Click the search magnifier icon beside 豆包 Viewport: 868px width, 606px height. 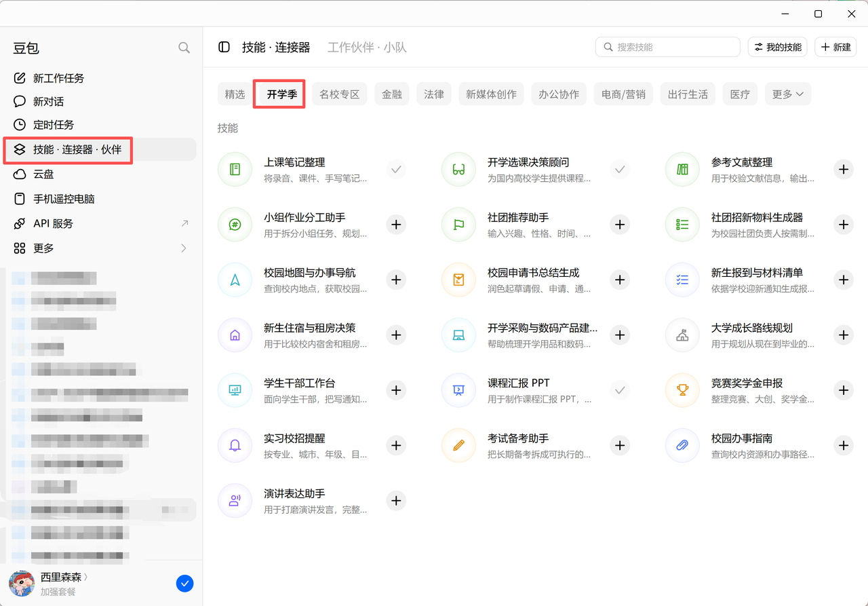(x=184, y=48)
